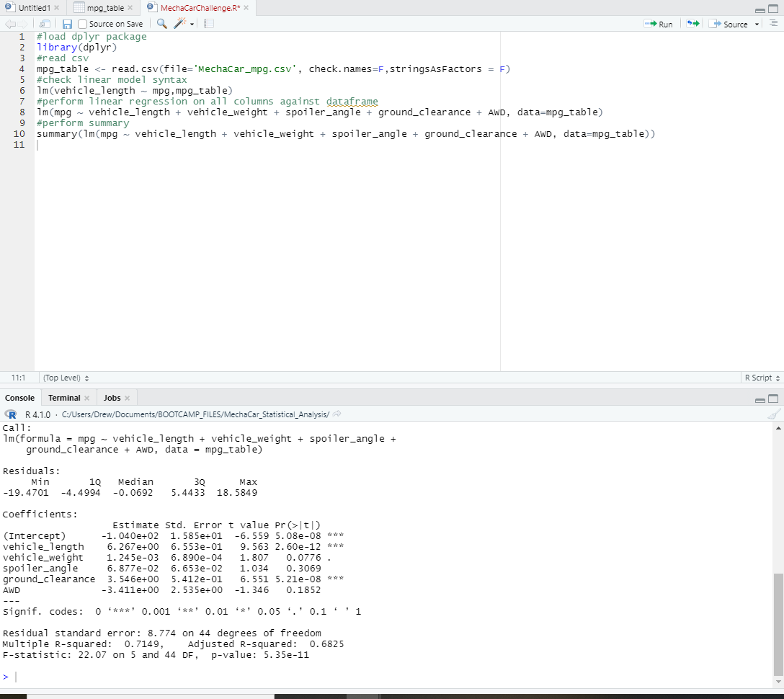Open the R Script file type selector

click(762, 378)
